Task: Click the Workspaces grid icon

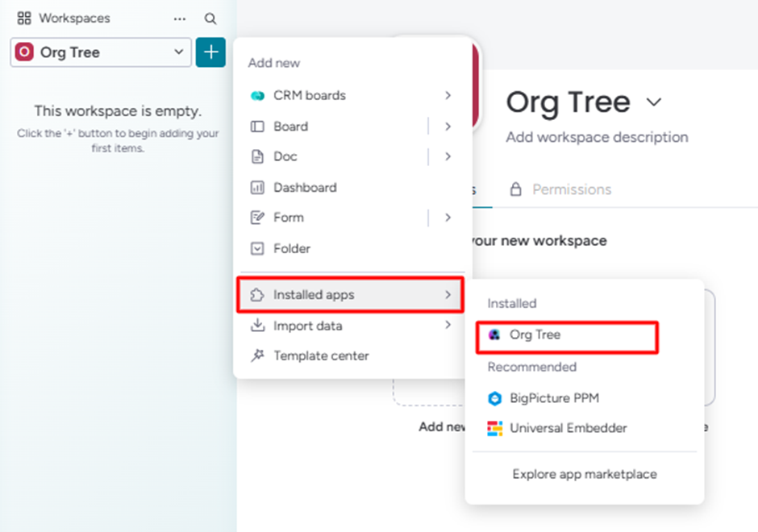Action: coord(23,19)
